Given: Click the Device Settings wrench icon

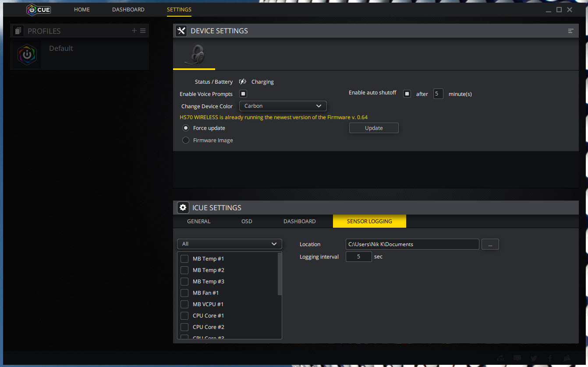Looking at the screenshot, I should click(x=181, y=31).
